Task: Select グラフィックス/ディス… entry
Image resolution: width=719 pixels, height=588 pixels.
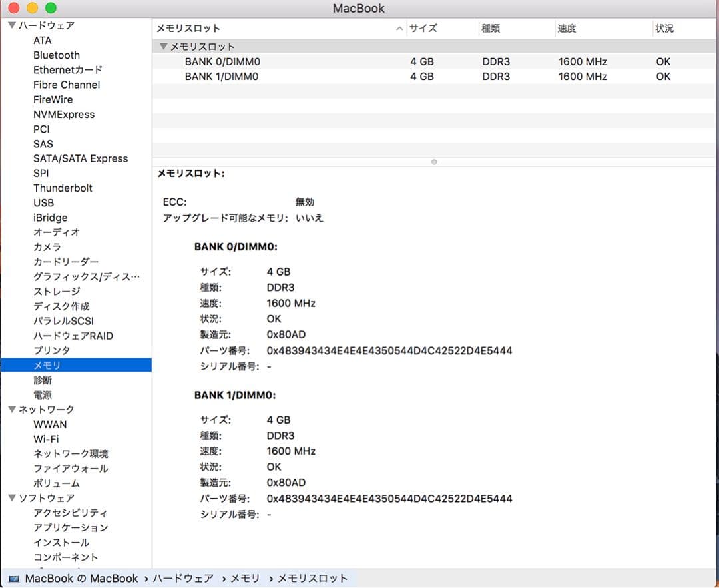Action: point(87,276)
